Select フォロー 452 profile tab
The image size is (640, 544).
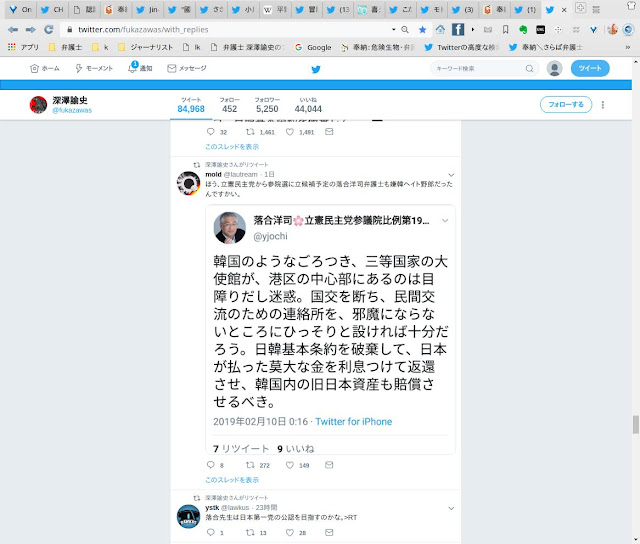tap(229, 105)
